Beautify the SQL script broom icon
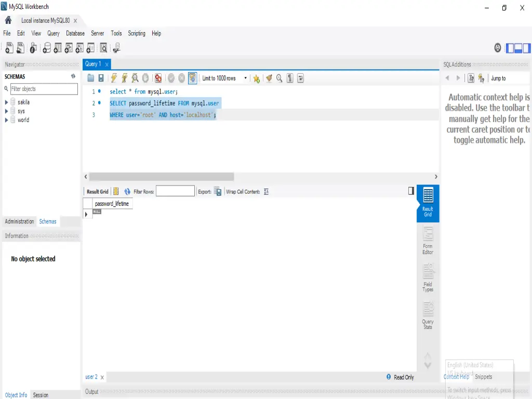This screenshot has height=399, width=532. (x=269, y=78)
